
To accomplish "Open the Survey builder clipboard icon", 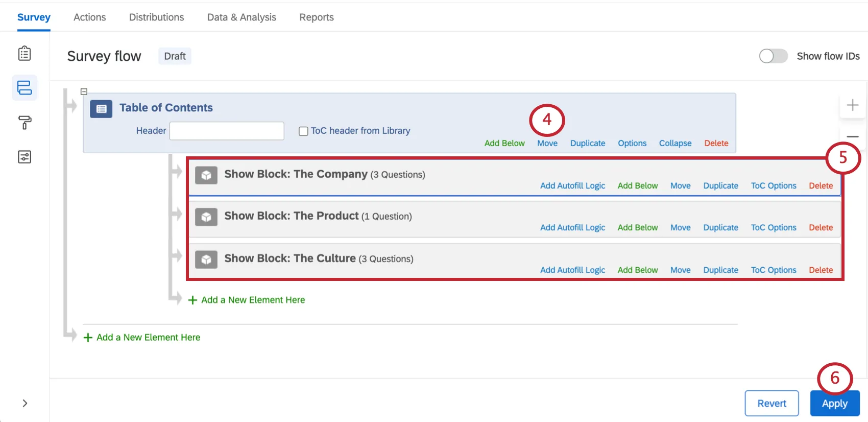I will pyautogui.click(x=25, y=54).
